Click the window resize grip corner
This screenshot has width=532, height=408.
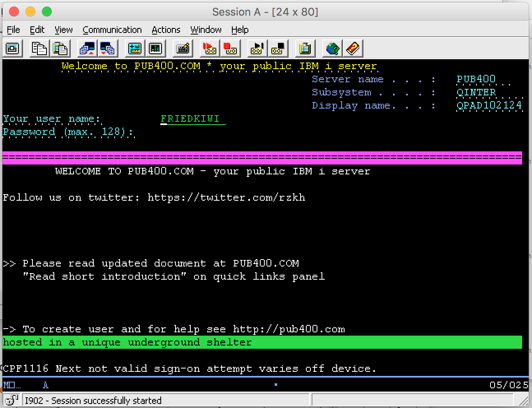point(523,401)
